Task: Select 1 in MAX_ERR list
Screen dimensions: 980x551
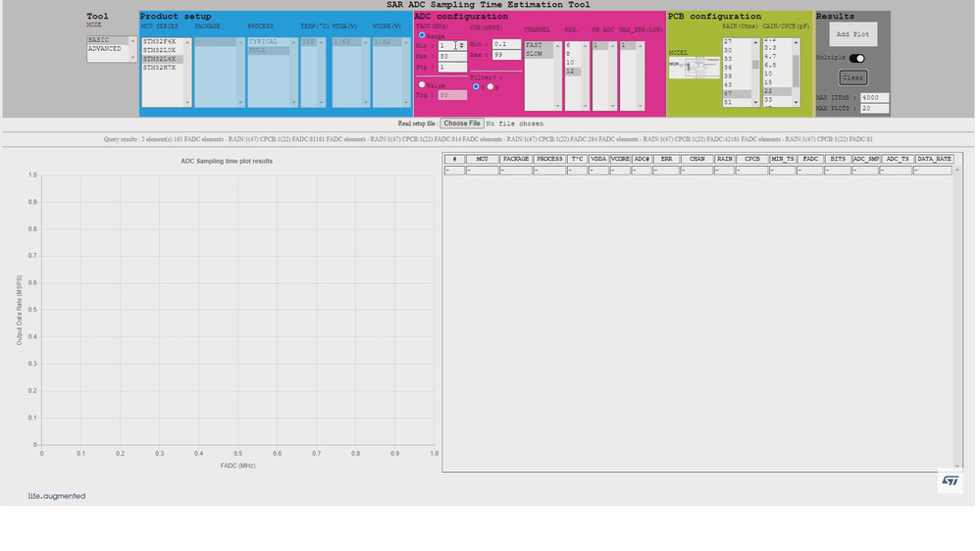Action: tap(628, 46)
